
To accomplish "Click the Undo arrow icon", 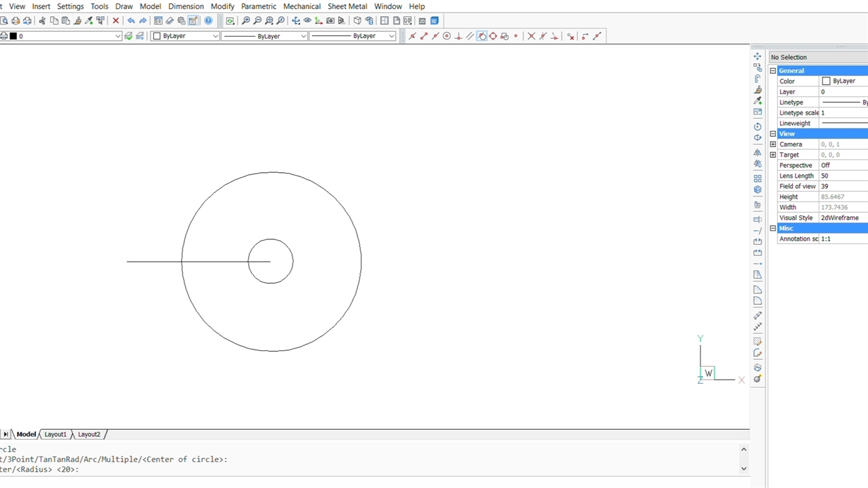I will coord(131,21).
